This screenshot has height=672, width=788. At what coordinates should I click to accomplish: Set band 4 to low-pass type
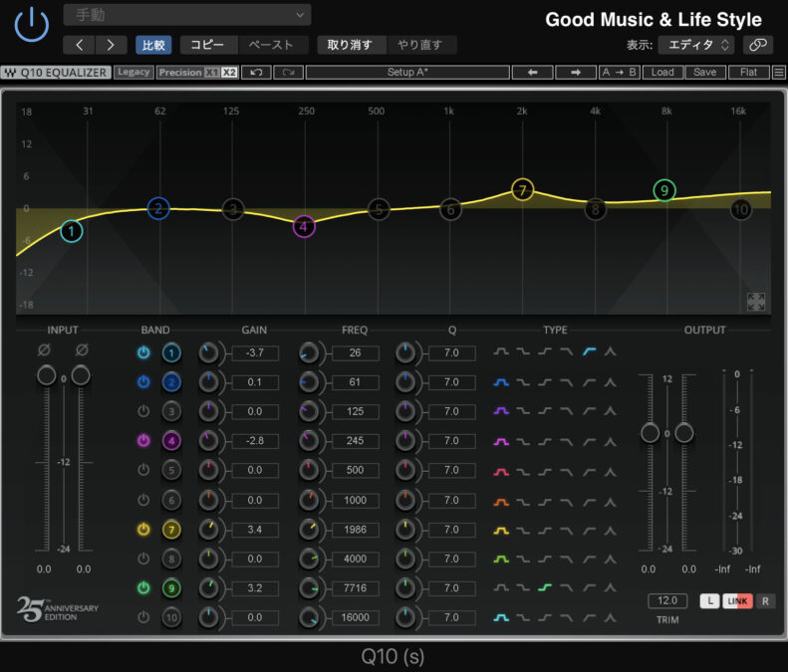point(567,441)
